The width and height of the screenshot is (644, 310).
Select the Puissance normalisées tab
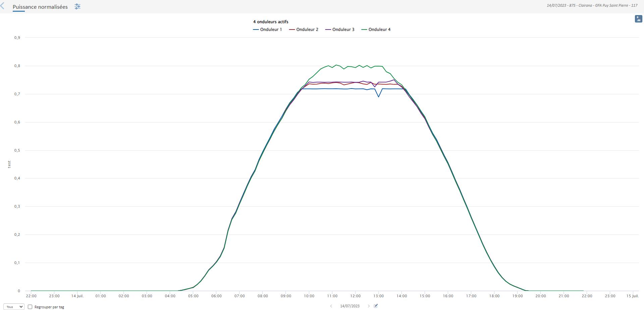click(x=40, y=7)
